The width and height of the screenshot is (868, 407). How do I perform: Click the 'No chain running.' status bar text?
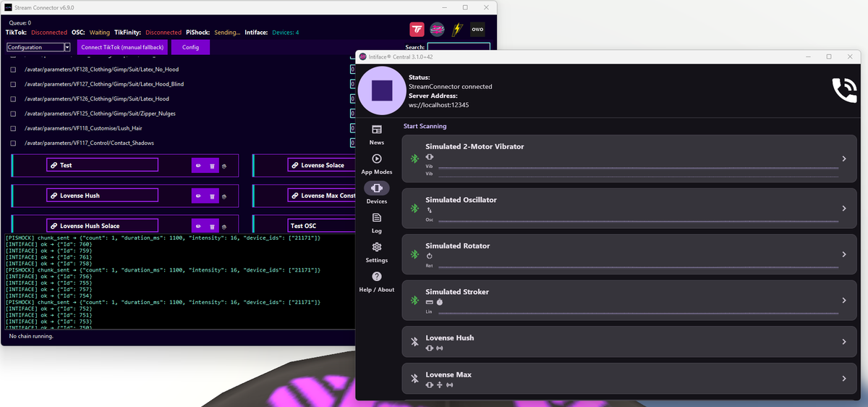pyautogui.click(x=31, y=336)
